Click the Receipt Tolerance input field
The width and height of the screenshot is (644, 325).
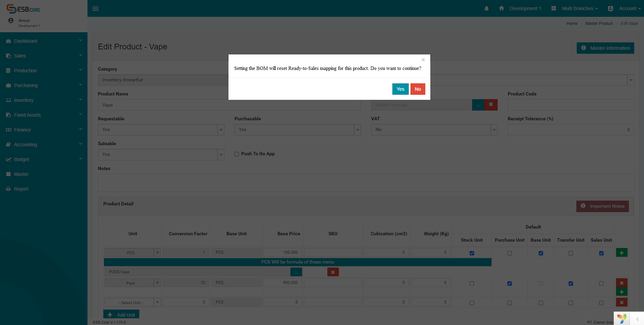point(571,130)
